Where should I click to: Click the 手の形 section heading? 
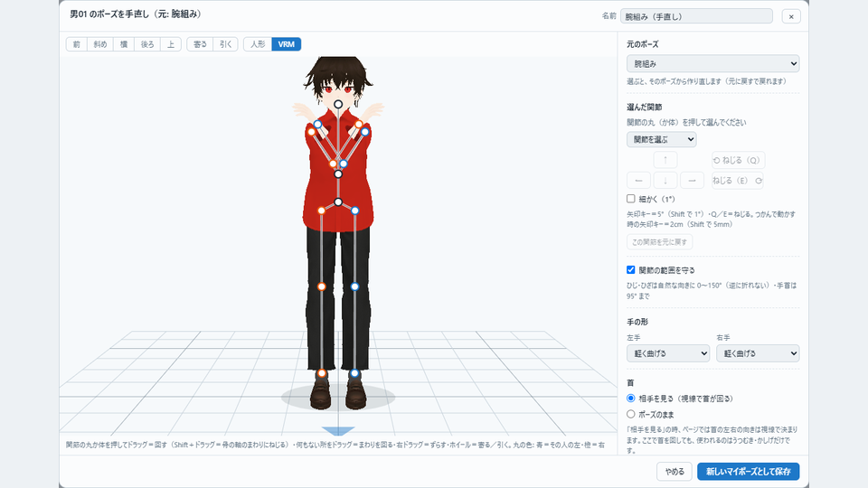(x=637, y=322)
